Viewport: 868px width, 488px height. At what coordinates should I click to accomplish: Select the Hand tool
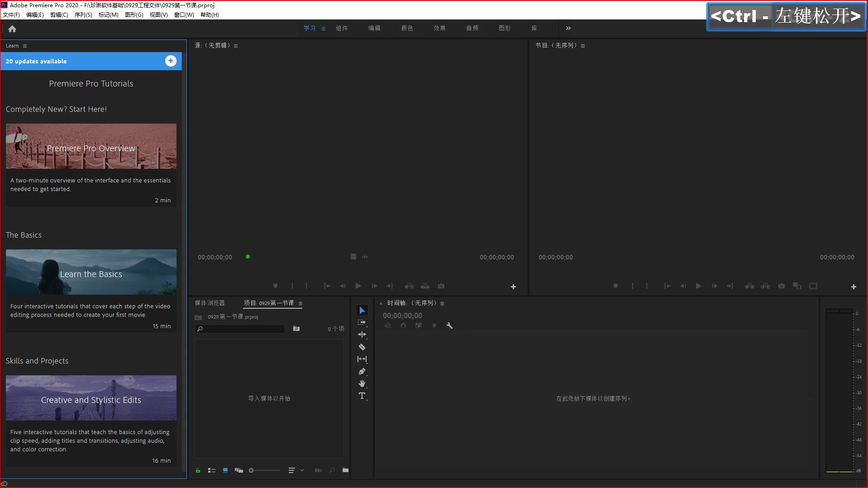362,383
